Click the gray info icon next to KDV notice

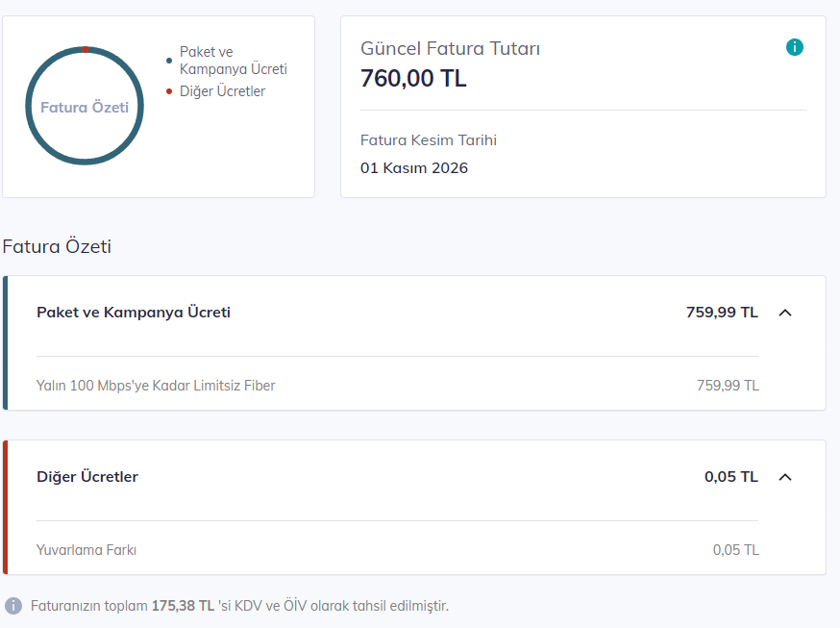[x=13, y=606]
